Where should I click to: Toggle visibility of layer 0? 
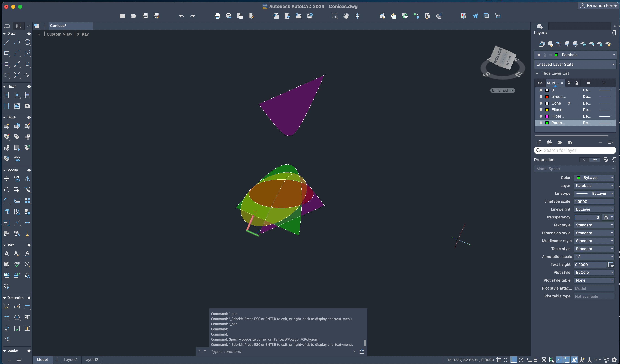541,90
